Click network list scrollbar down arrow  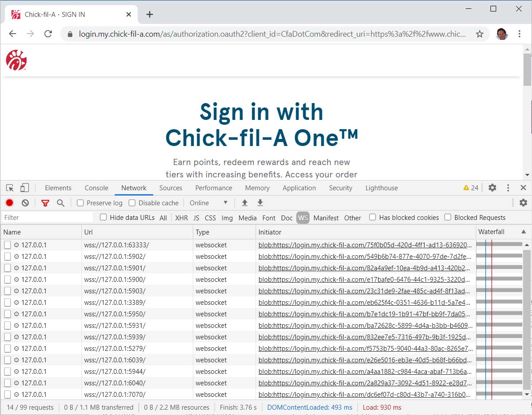pyautogui.click(x=527, y=394)
